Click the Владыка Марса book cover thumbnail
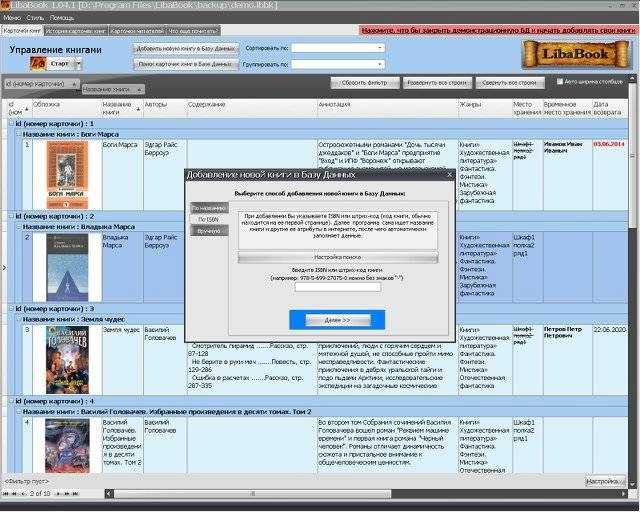Image resolution: width=640 pixels, height=512 pixels. (67, 267)
